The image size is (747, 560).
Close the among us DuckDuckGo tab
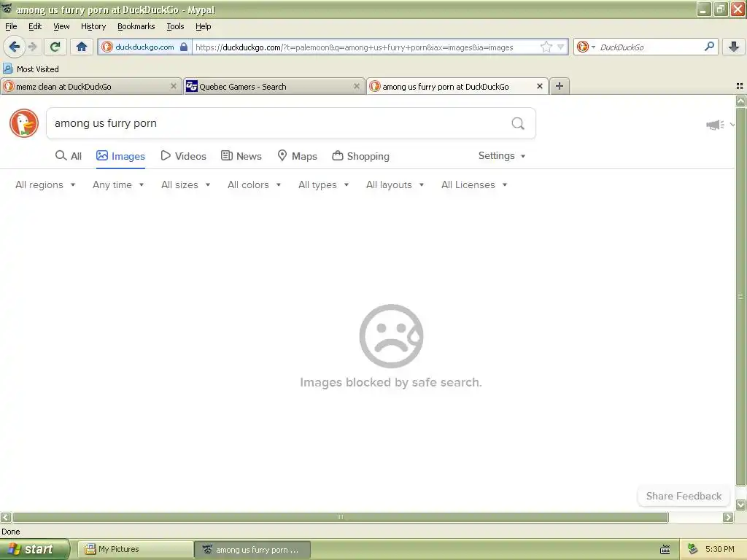(539, 86)
